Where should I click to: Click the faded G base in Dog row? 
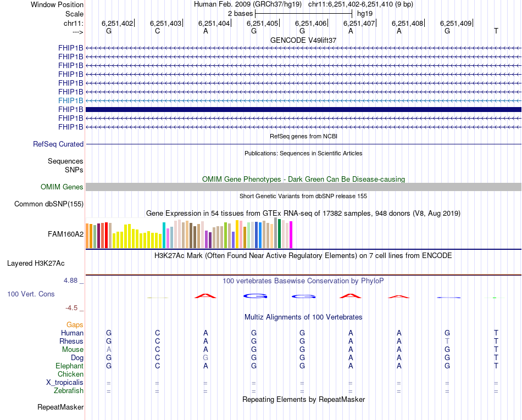point(206,358)
